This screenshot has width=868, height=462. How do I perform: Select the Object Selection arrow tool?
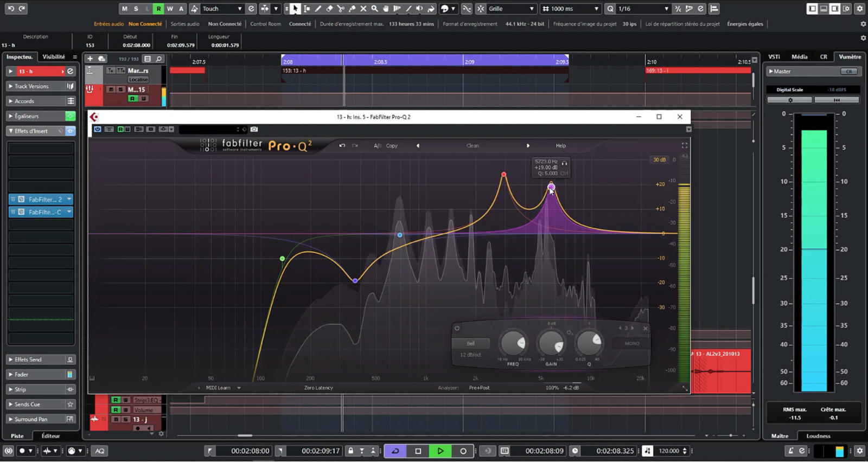click(295, 9)
